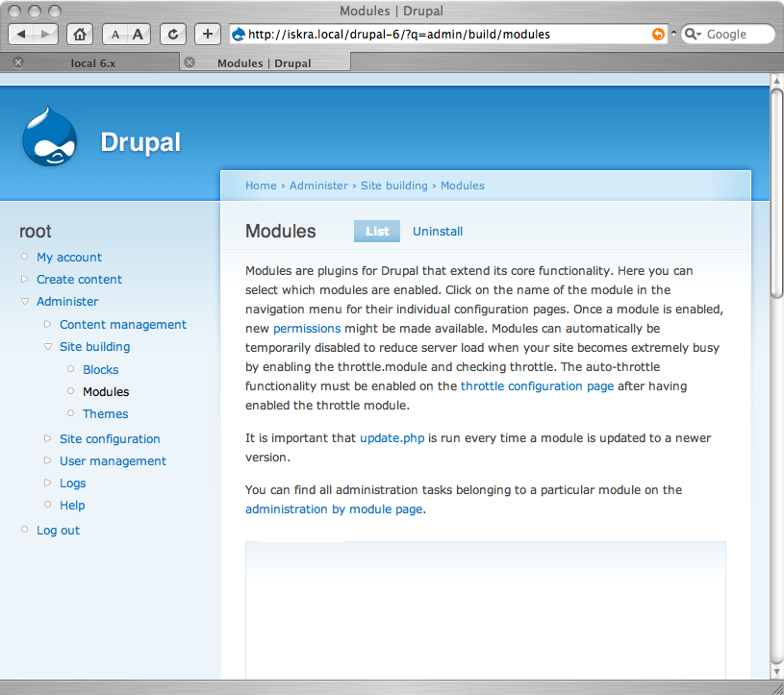This screenshot has width=784, height=695.
Task: Click Modules in the breadcrumb
Action: [x=462, y=186]
